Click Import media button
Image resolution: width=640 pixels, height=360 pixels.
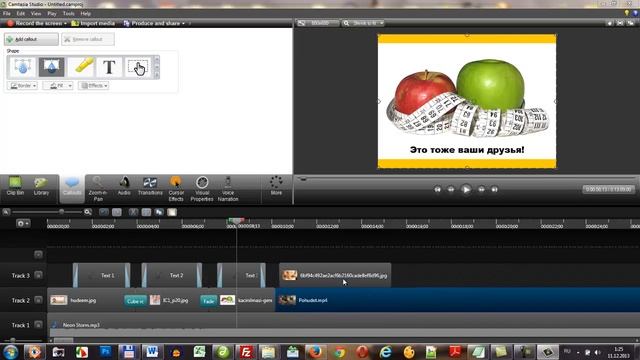point(93,23)
